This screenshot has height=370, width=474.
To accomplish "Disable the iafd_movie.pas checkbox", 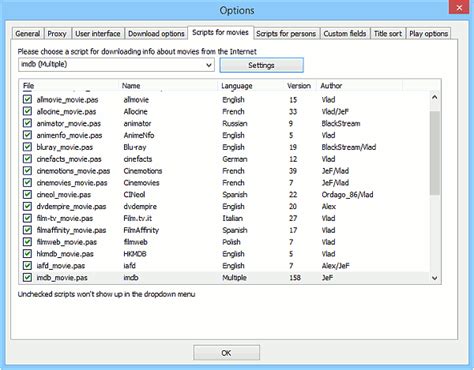I will (27, 266).
